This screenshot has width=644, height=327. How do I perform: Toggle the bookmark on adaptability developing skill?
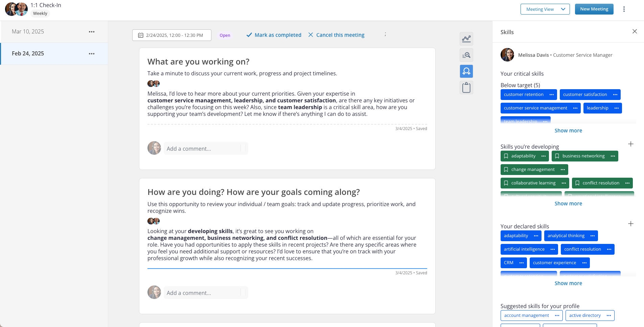click(x=506, y=156)
